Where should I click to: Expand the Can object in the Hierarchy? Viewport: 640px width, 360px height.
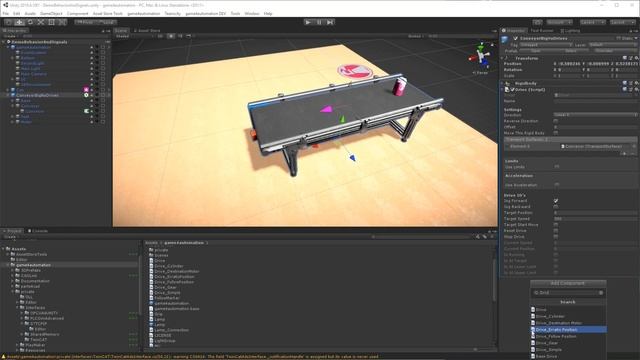click(x=8, y=90)
